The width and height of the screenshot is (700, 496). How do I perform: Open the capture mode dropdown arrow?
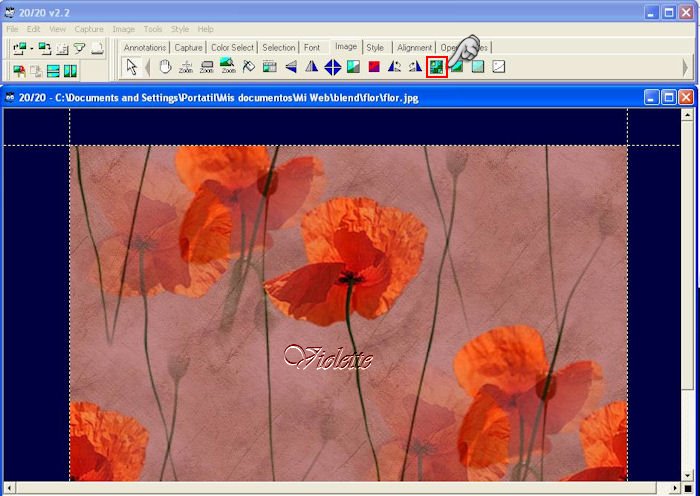31,48
